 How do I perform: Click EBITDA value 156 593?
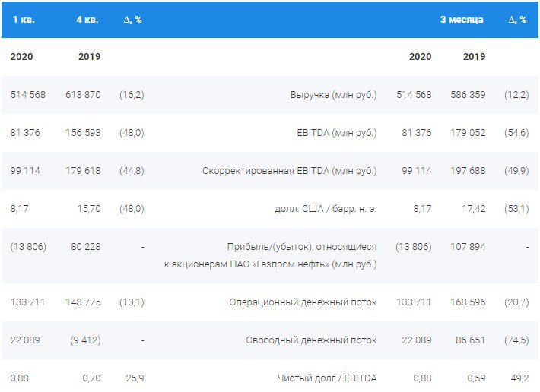(83, 133)
